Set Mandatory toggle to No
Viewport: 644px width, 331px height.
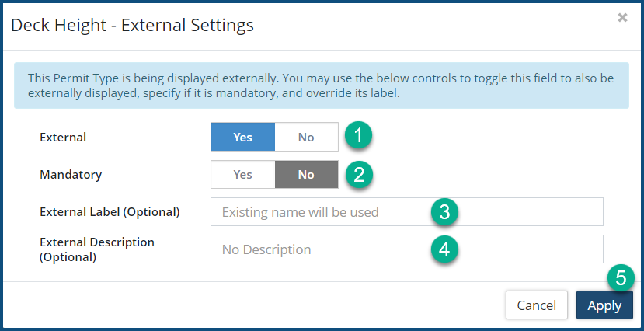(x=306, y=175)
